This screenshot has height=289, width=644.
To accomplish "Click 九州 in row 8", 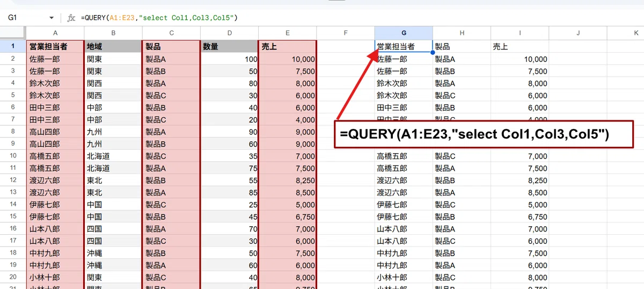I will pyautogui.click(x=113, y=132).
